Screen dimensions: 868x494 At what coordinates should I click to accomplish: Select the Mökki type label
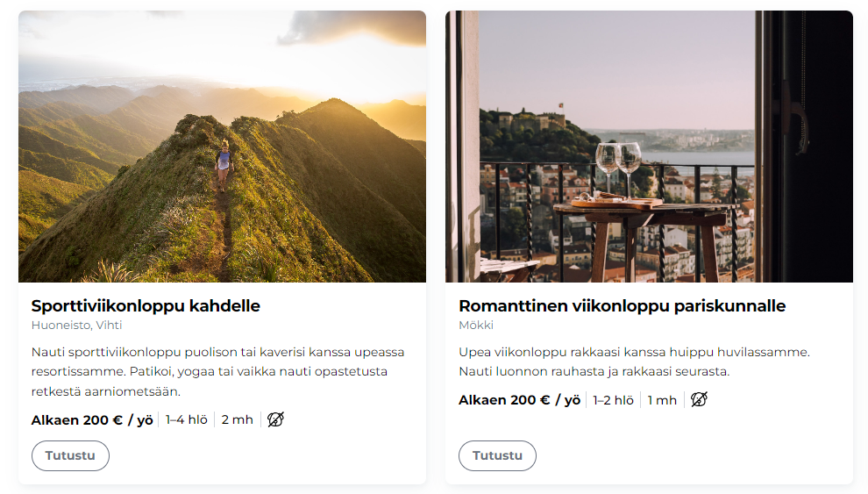[476, 325]
